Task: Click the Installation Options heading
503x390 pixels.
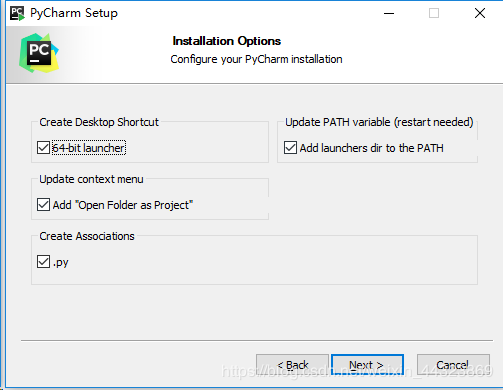Action: coord(227,41)
